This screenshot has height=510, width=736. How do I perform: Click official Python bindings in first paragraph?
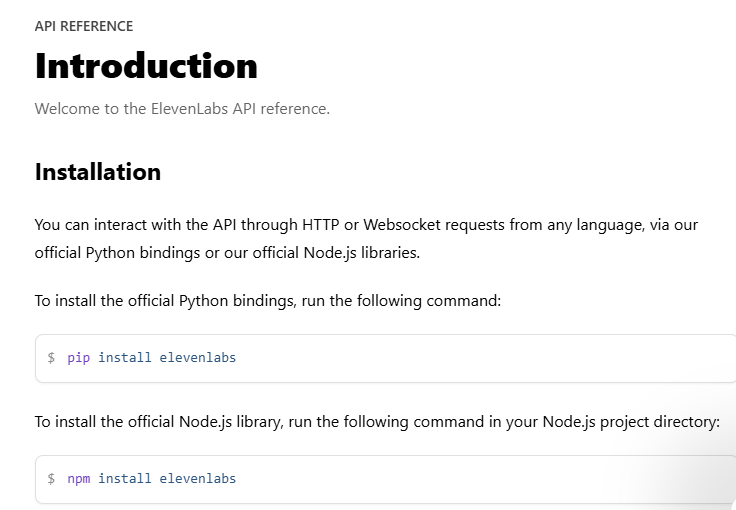pos(117,253)
